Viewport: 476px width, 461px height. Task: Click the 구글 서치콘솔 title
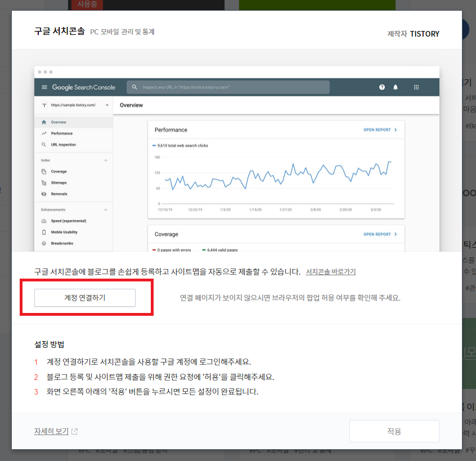pos(60,32)
